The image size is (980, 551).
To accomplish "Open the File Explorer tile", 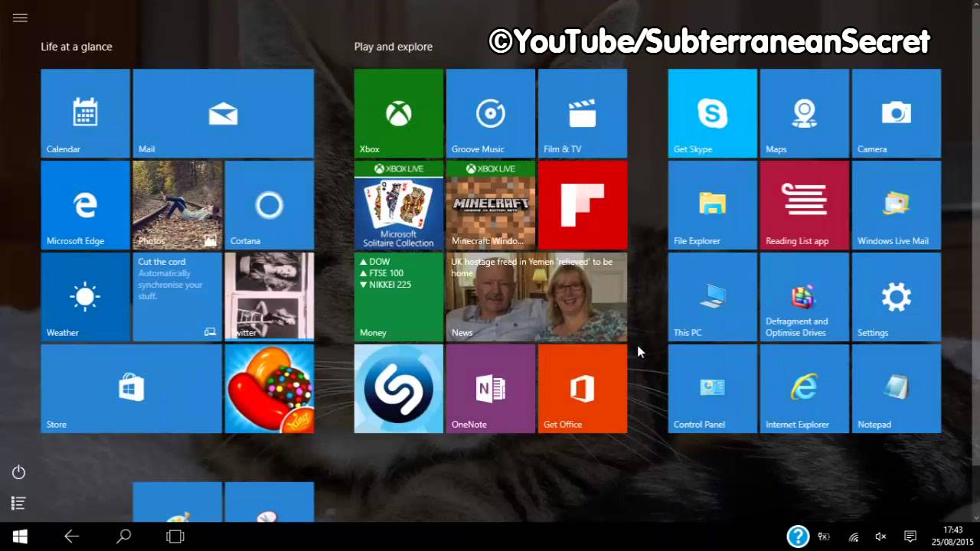I will click(712, 205).
